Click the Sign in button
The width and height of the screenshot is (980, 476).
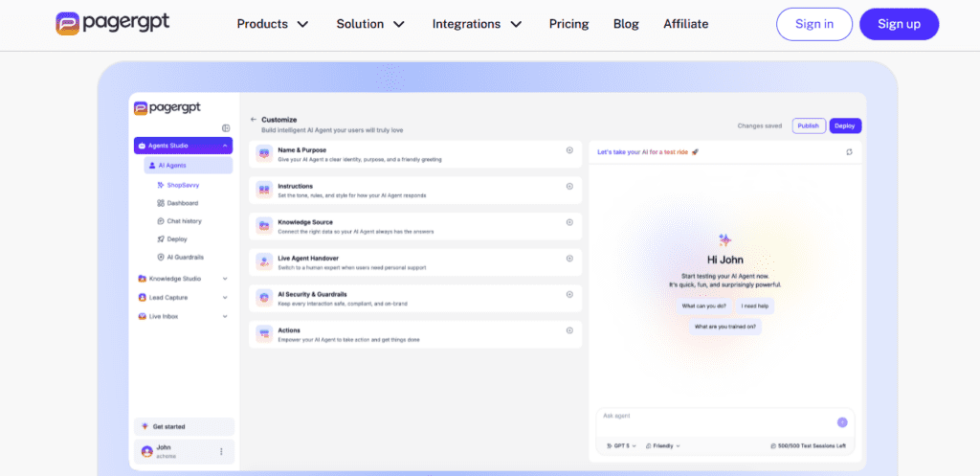click(x=814, y=24)
